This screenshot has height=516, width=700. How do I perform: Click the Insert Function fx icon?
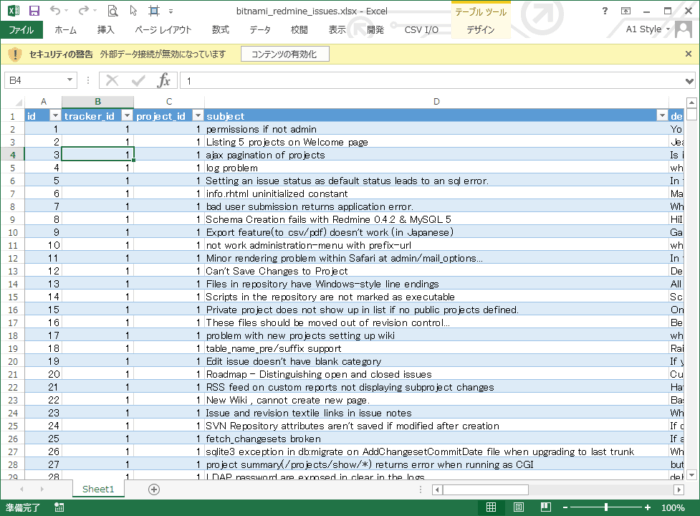pyautogui.click(x=164, y=80)
